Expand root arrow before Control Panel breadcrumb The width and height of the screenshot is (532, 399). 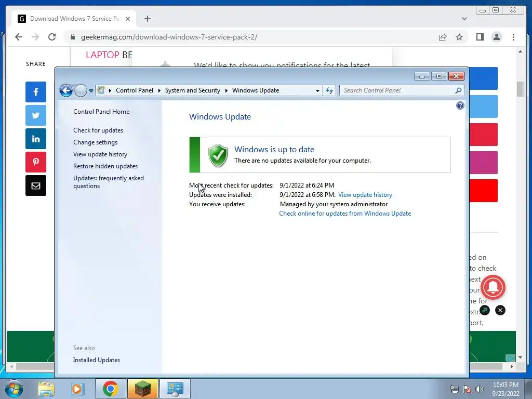110,90
